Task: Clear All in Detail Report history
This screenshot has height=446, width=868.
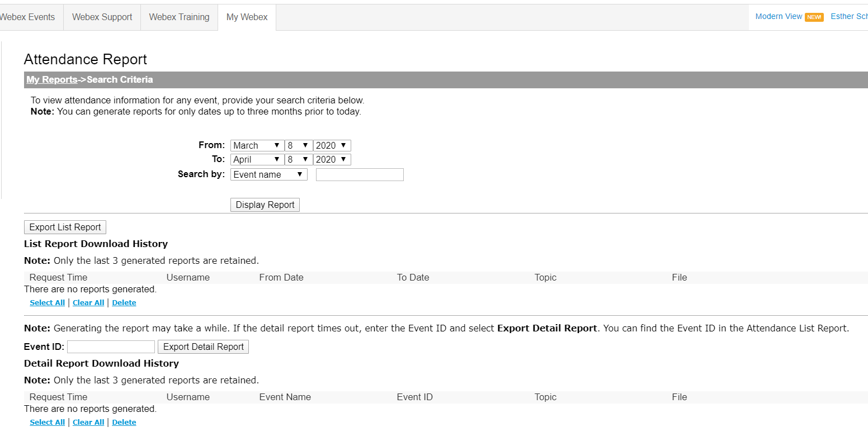Action: pyautogui.click(x=88, y=422)
